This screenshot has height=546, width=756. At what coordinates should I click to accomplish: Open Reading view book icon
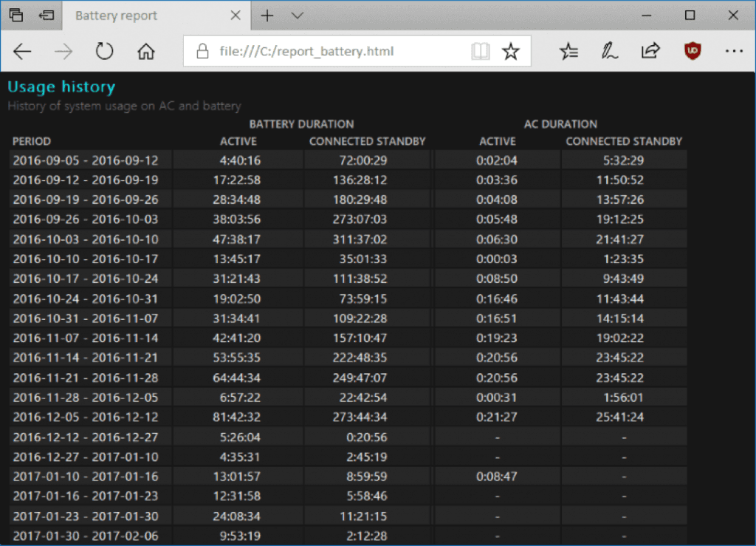481,51
